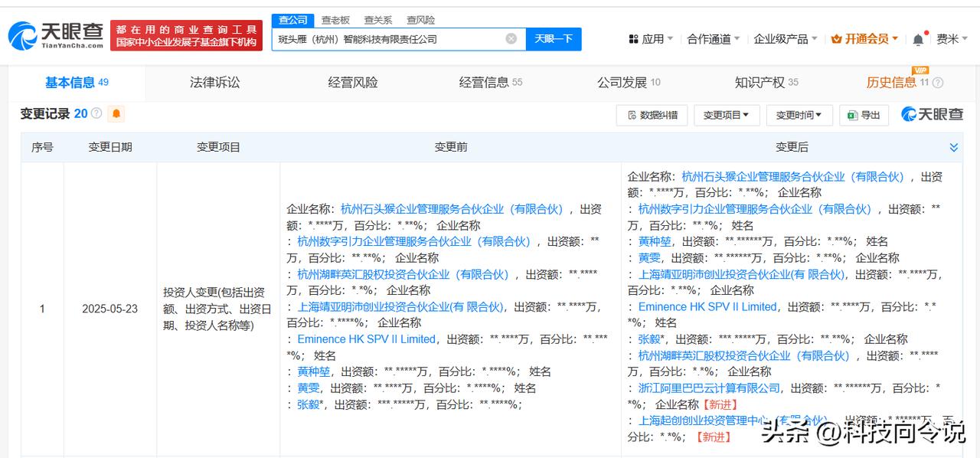This screenshot has height=458, width=980.
Task: Open the 应用 dropdown menu
Action: pos(651,39)
